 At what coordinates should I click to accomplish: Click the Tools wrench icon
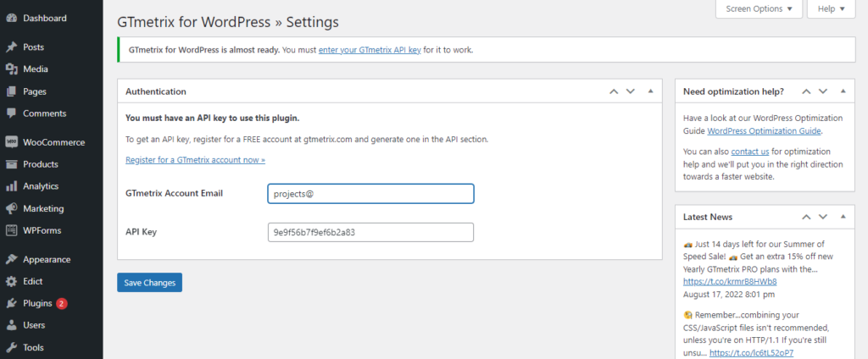[x=11, y=347]
